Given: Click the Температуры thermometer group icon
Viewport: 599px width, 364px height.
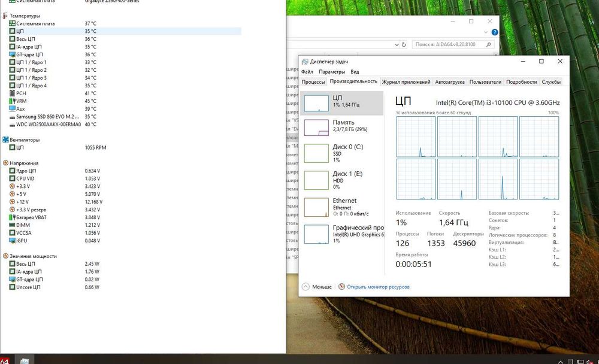Looking at the screenshot, I should (5, 16).
